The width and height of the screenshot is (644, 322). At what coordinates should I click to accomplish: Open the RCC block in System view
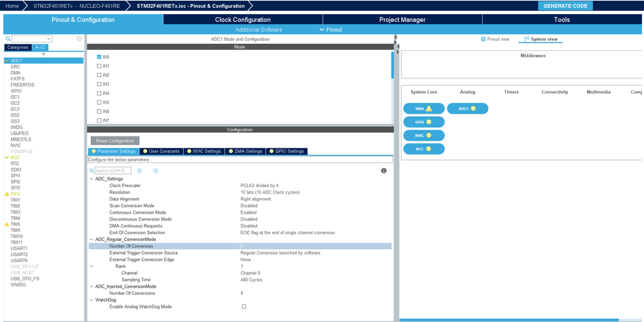pyautogui.click(x=424, y=149)
